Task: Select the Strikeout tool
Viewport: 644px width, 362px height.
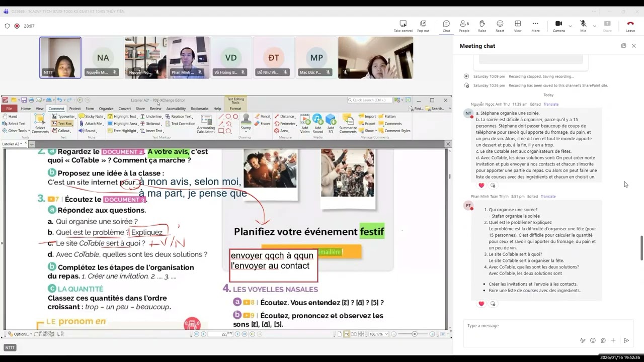Action: [x=150, y=124]
